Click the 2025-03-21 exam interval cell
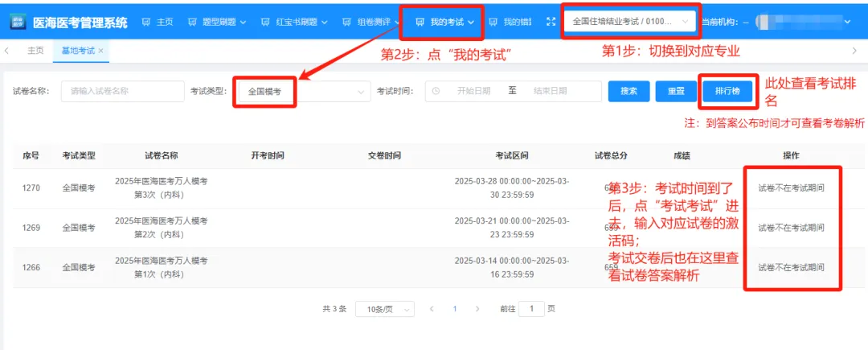This screenshot has width=868, height=350. 511,228
